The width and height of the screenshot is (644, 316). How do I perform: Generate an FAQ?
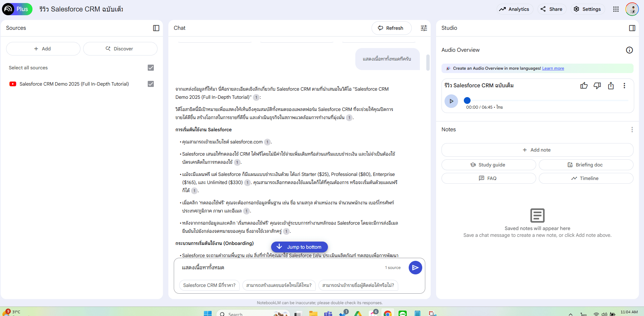click(x=488, y=178)
